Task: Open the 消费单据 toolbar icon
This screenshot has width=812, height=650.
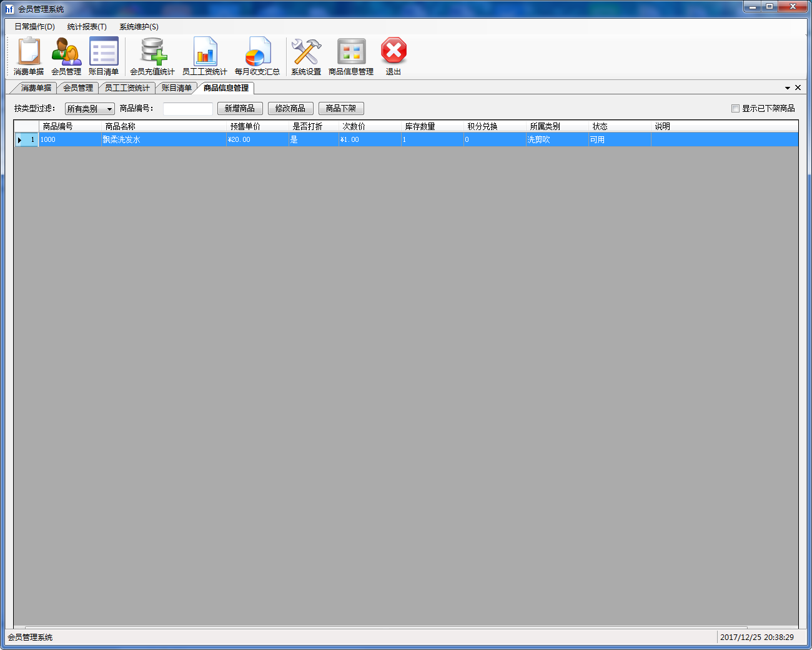Action: click(28, 55)
